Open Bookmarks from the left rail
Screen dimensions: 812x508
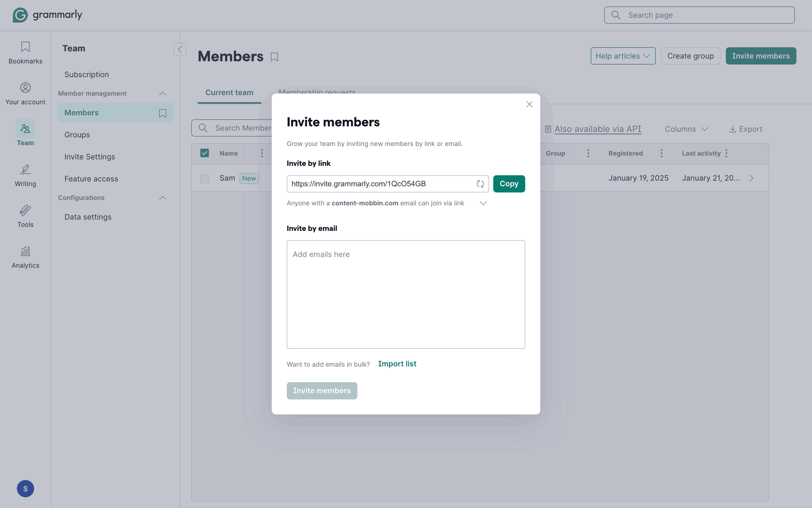tap(25, 52)
